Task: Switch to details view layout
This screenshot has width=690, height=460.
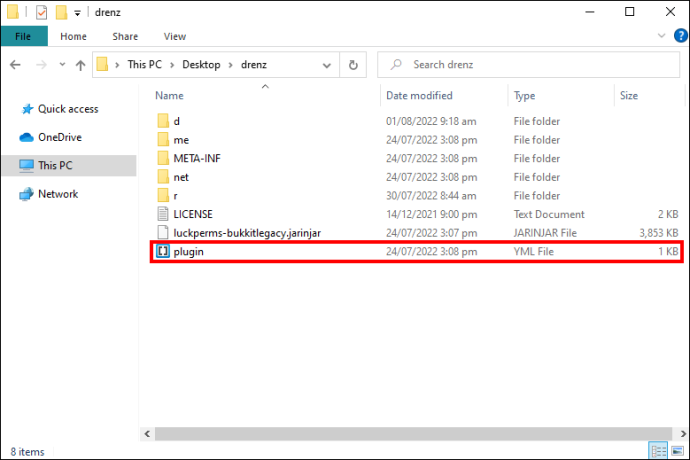Action: point(659,451)
